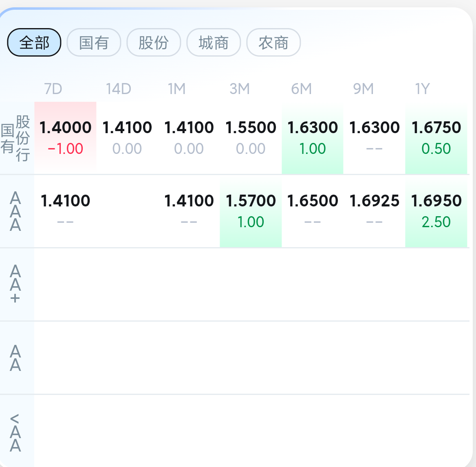Click the 1.5500 rate cell in 3M column

(x=251, y=138)
